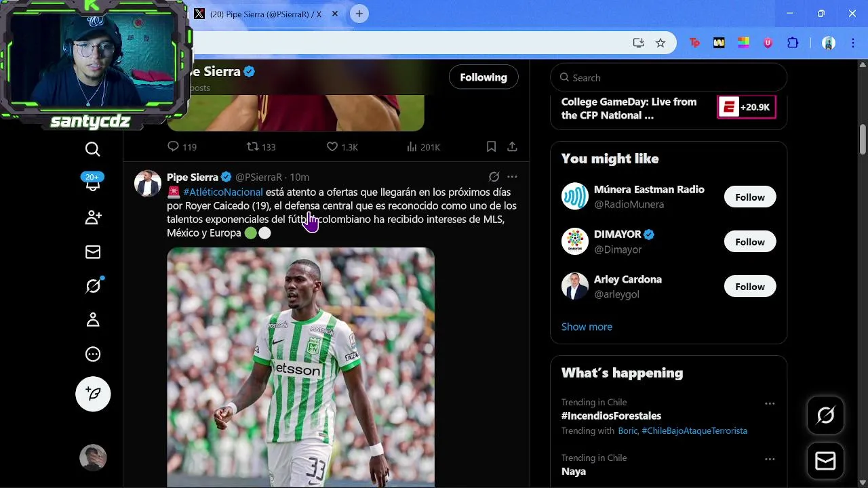Image resolution: width=868 pixels, height=488 pixels.
Task: Open the Boric trending link
Action: coord(627,430)
